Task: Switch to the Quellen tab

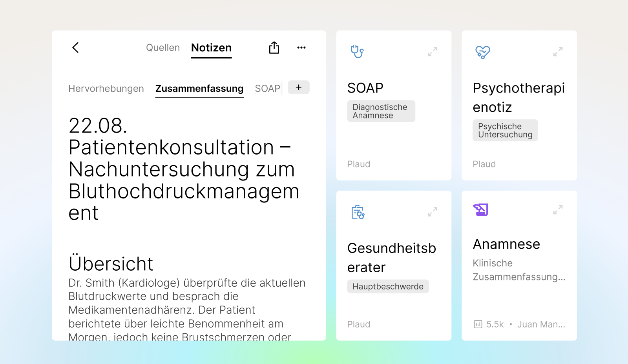Action: pos(162,48)
